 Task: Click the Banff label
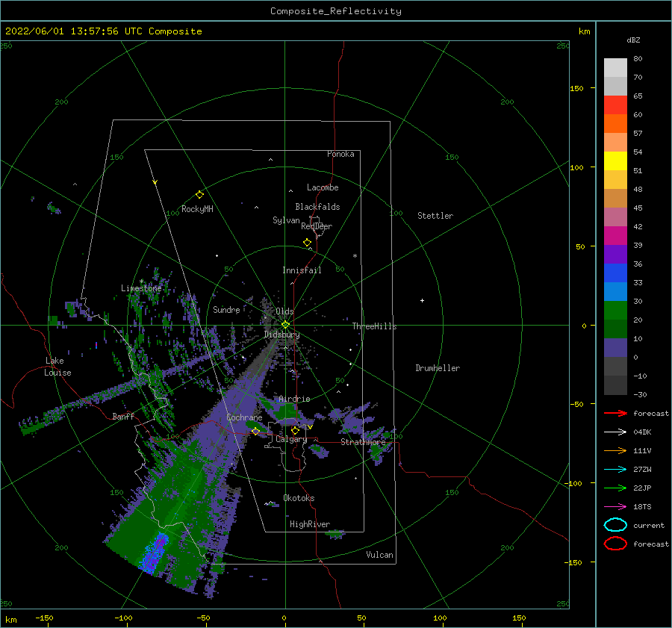[x=123, y=416]
